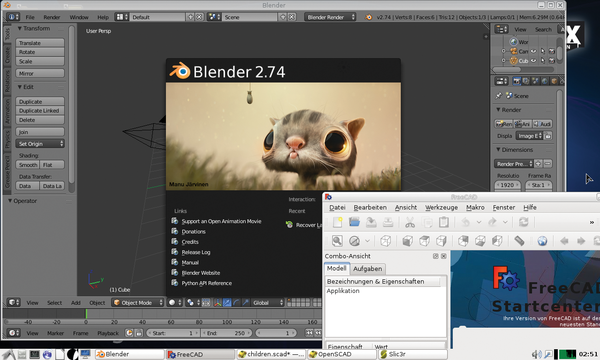This screenshot has width=600, height=360.
Task: Click the Start frame field in timeline
Action: 172,333
